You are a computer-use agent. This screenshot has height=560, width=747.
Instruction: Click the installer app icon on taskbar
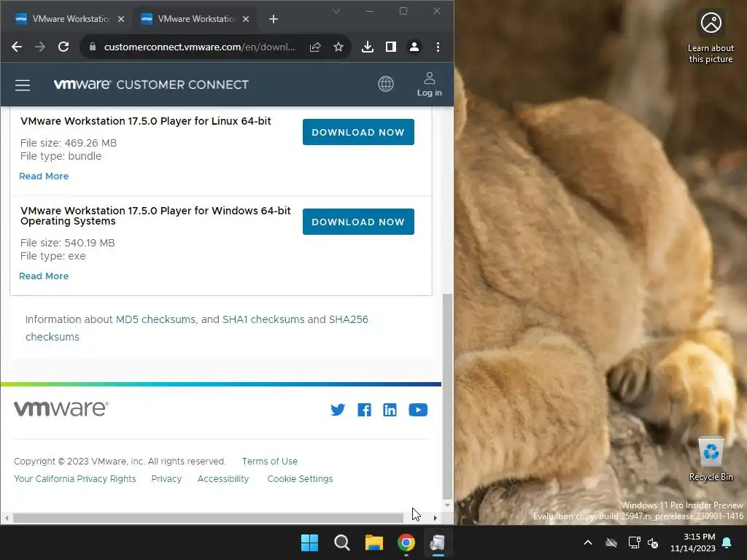tap(438, 542)
